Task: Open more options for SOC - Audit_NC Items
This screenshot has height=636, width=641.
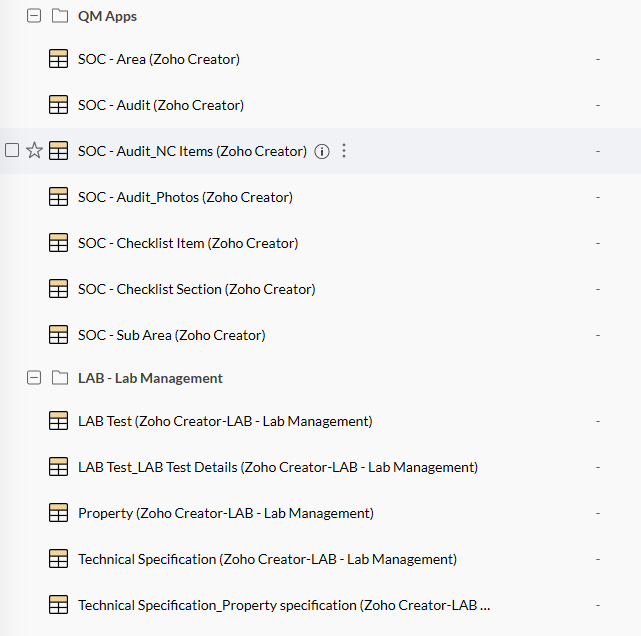Action: coord(344,151)
